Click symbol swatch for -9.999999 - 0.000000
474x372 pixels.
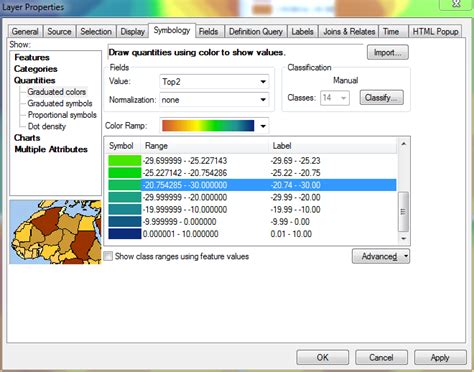tap(125, 222)
